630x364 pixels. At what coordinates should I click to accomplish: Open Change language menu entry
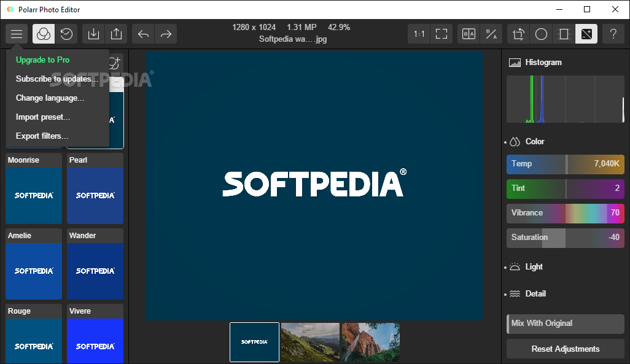tap(50, 98)
